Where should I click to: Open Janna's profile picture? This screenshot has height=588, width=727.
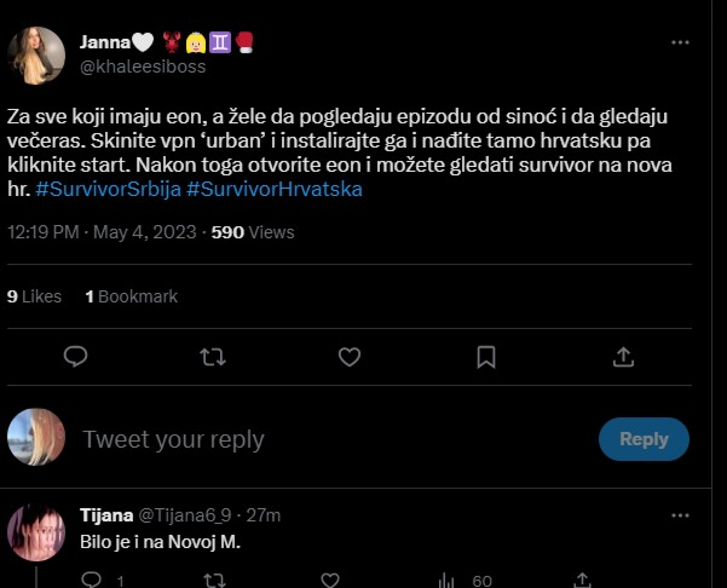(x=36, y=56)
